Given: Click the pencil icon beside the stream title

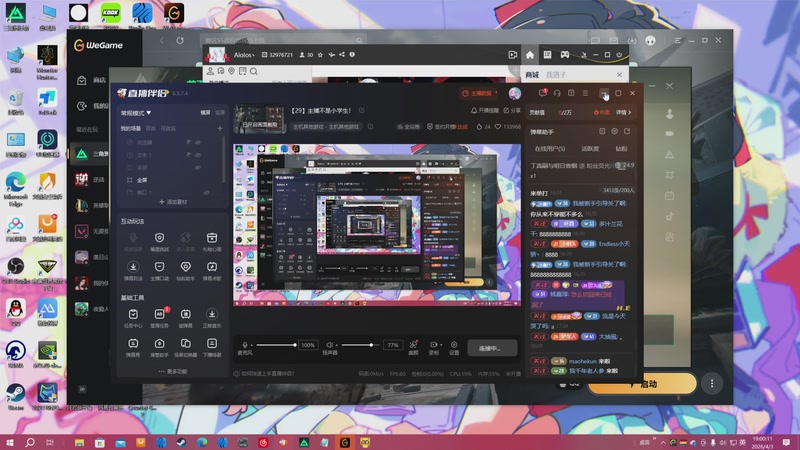Looking at the screenshot, I should pos(362,110).
